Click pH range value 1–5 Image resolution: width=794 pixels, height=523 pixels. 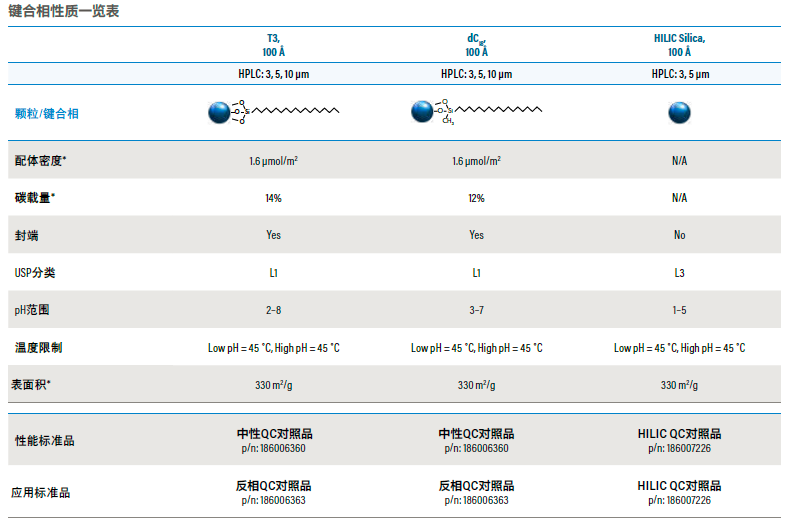tap(680, 310)
